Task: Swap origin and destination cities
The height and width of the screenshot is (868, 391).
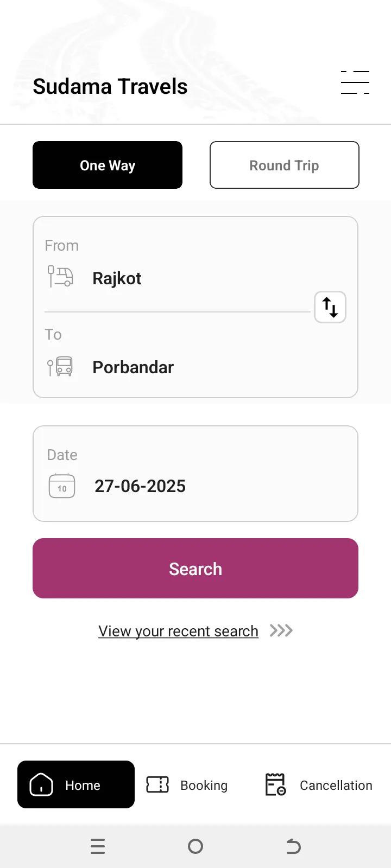Action: pyautogui.click(x=330, y=307)
